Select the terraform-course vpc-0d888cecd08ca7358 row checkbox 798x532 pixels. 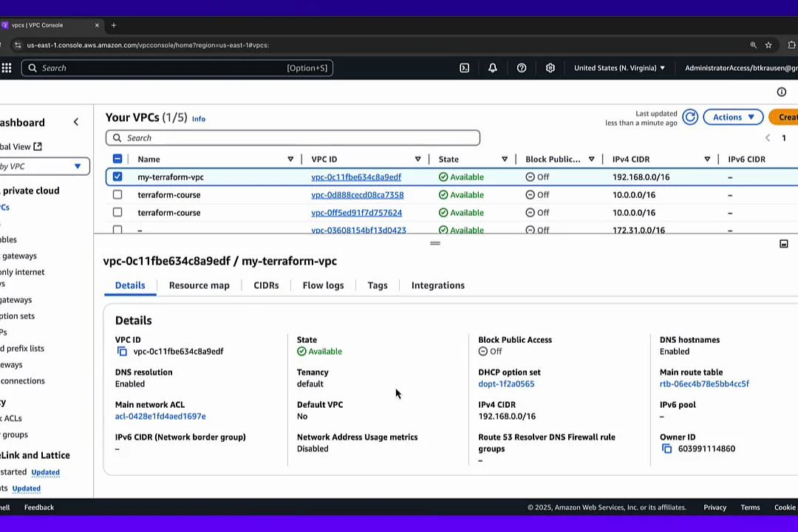coord(117,194)
